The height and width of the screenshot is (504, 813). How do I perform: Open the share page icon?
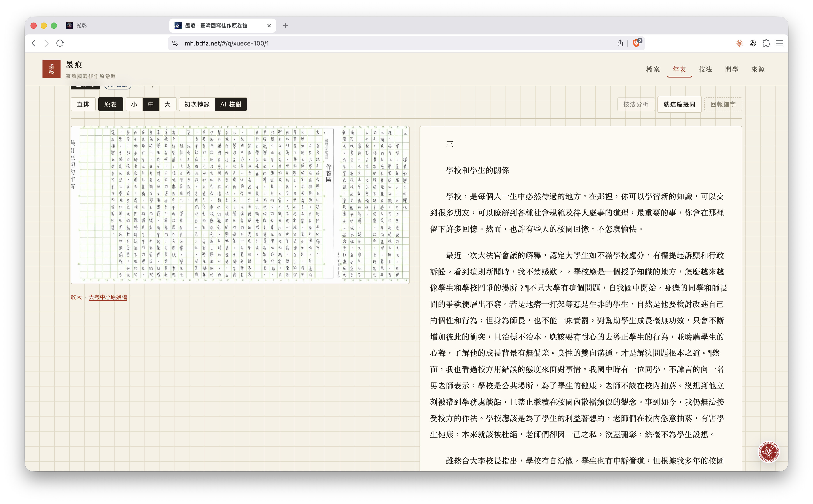pyautogui.click(x=620, y=43)
